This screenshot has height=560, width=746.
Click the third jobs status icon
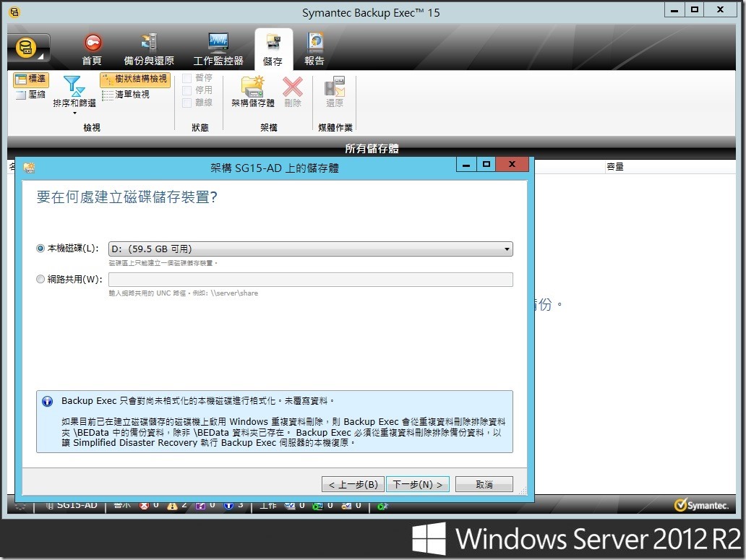[346, 506]
